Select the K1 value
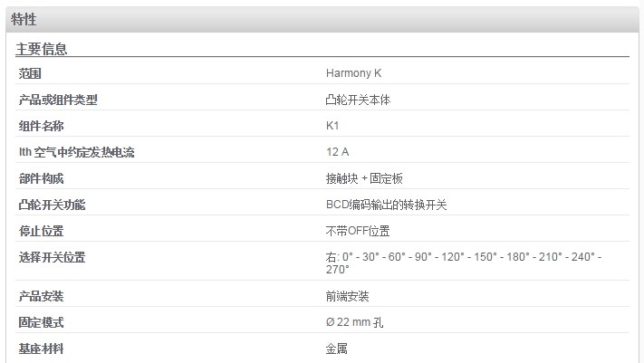Screen dimensions: 644x363 332,126
